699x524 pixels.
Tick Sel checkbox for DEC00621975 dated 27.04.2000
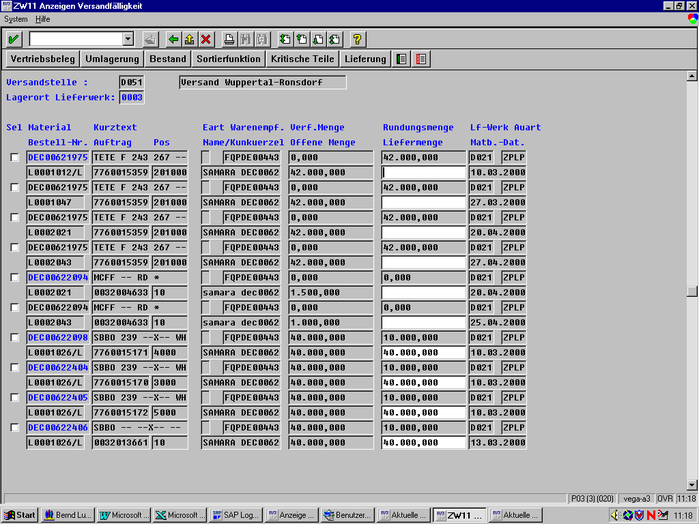[x=15, y=248]
